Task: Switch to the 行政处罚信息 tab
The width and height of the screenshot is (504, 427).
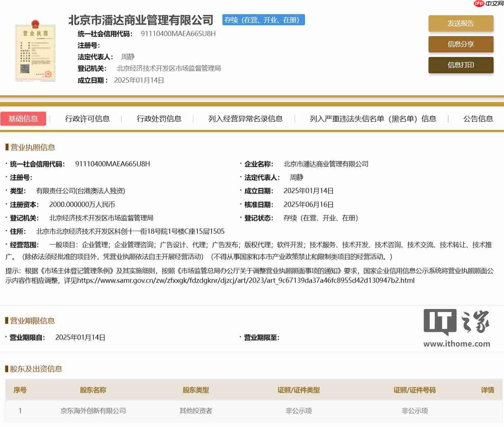Action: coord(159,119)
